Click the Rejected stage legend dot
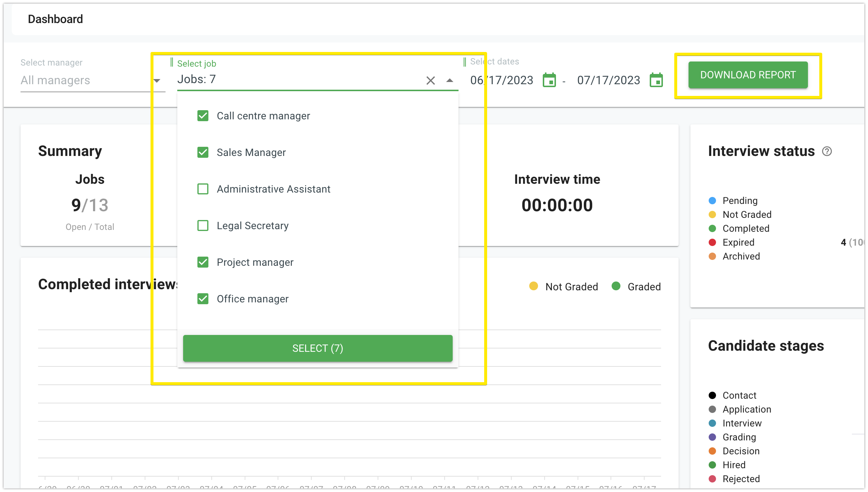868x492 pixels. [x=712, y=479]
